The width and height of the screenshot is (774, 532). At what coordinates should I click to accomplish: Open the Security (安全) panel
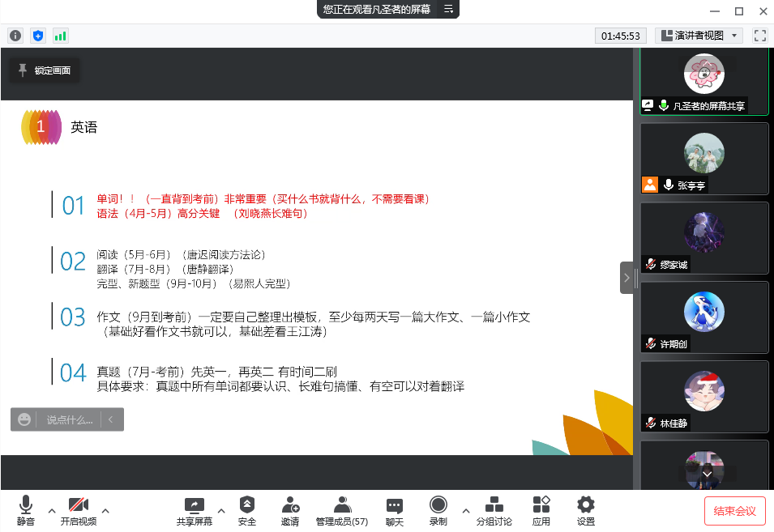point(247,511)
